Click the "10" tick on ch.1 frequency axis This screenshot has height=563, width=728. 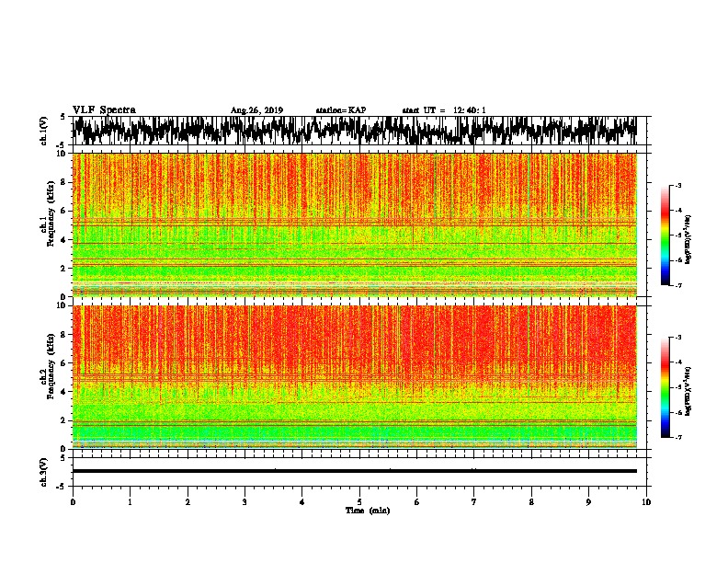point(62,154)
